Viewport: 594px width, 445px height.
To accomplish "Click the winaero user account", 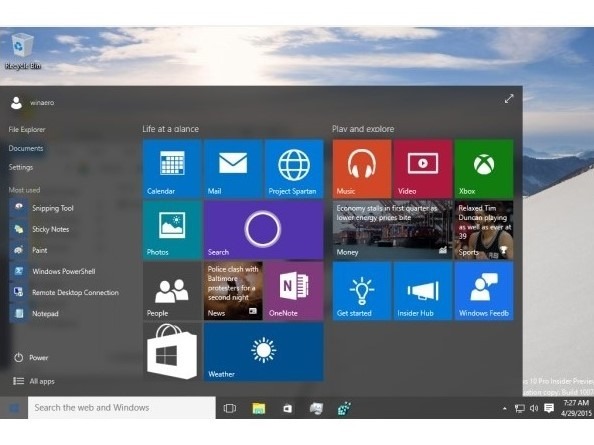I will point(32,103).
